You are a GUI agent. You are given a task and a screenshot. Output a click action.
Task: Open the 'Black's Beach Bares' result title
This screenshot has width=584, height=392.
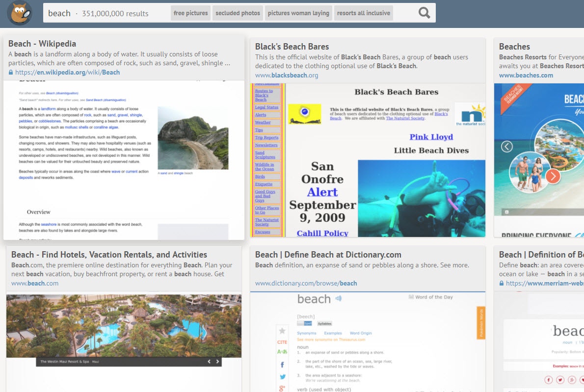coord(292,47)
